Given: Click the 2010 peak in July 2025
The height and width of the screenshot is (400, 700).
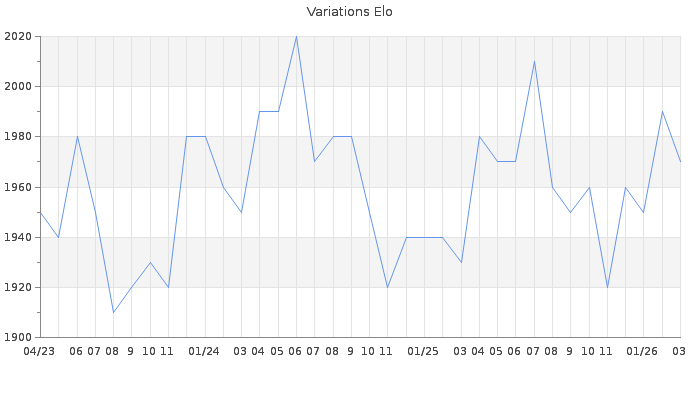Looking at the screenshot, I should [x=534, y=62].
